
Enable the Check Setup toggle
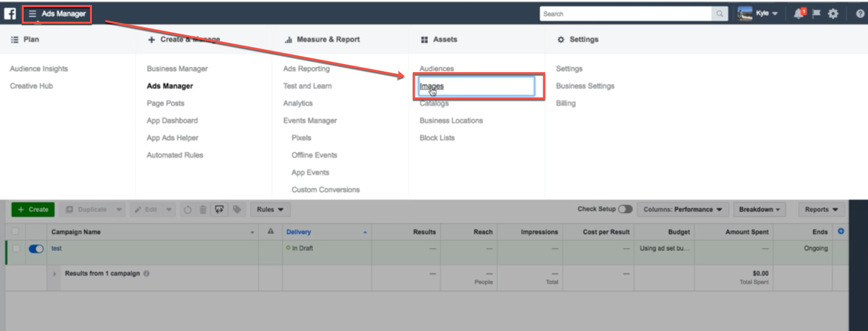[x=625, y=209]
